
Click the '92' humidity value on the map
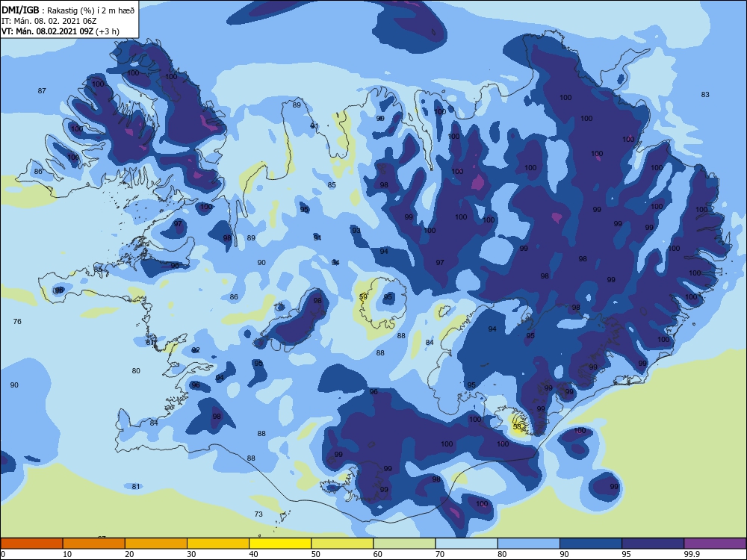196,349
